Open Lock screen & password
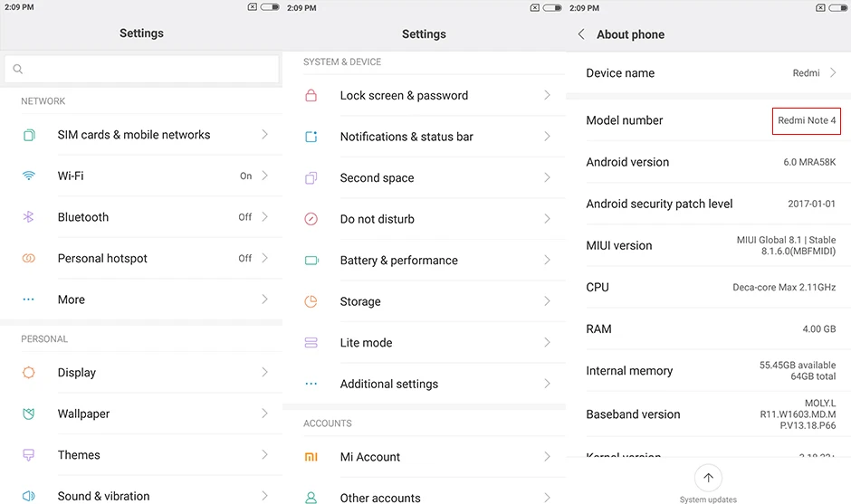851x504 pixels. point(424,96)
